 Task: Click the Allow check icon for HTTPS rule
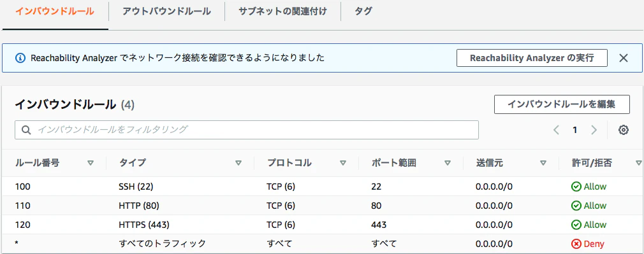[576, 225]
